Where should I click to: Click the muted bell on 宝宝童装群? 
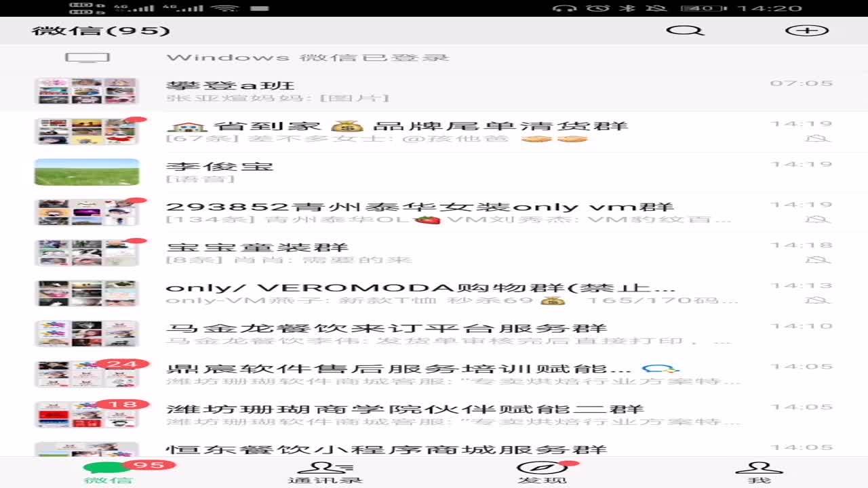pos(818,260)
